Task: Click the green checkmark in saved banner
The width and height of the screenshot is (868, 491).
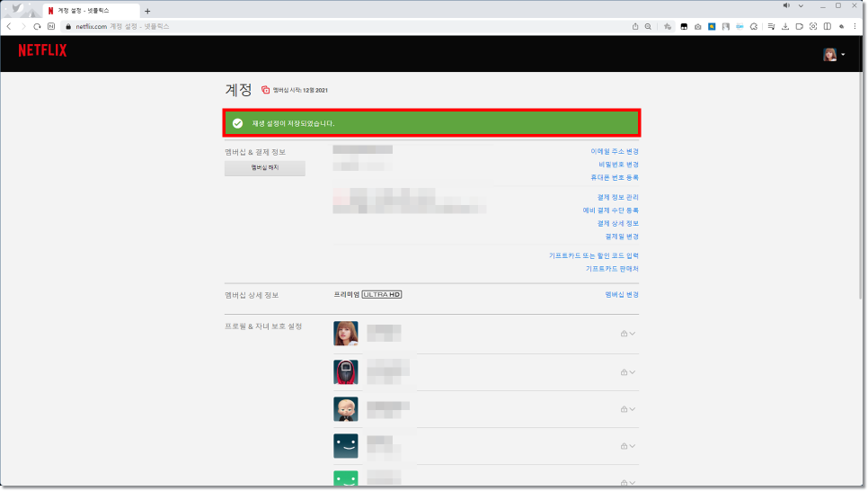Action: coord(237,123)
